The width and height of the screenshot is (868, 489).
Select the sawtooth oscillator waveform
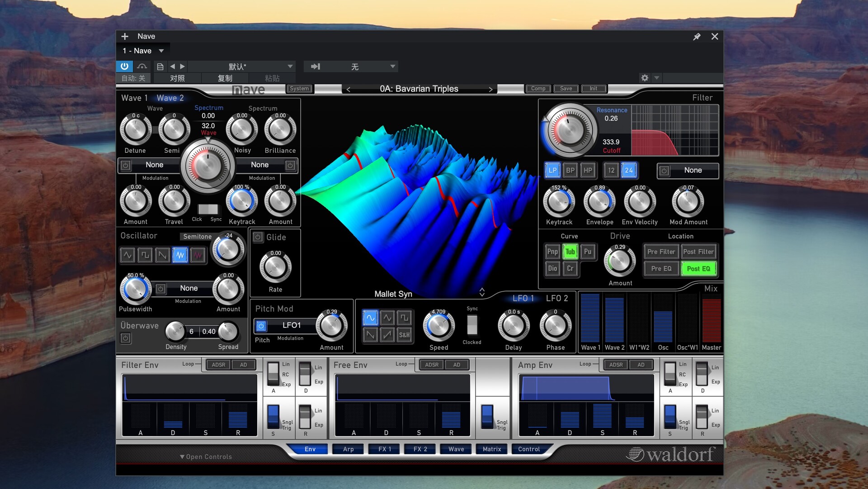pyautogui.click(x=162, y=255)
